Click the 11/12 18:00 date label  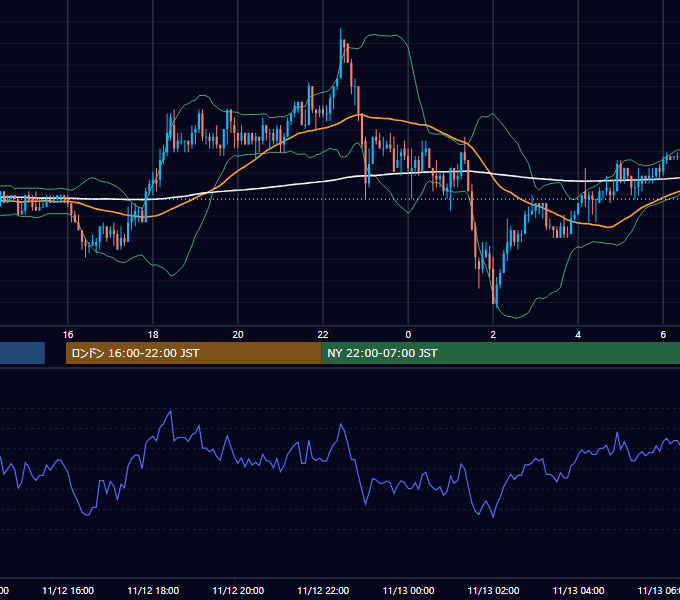[x=153, y=590]
